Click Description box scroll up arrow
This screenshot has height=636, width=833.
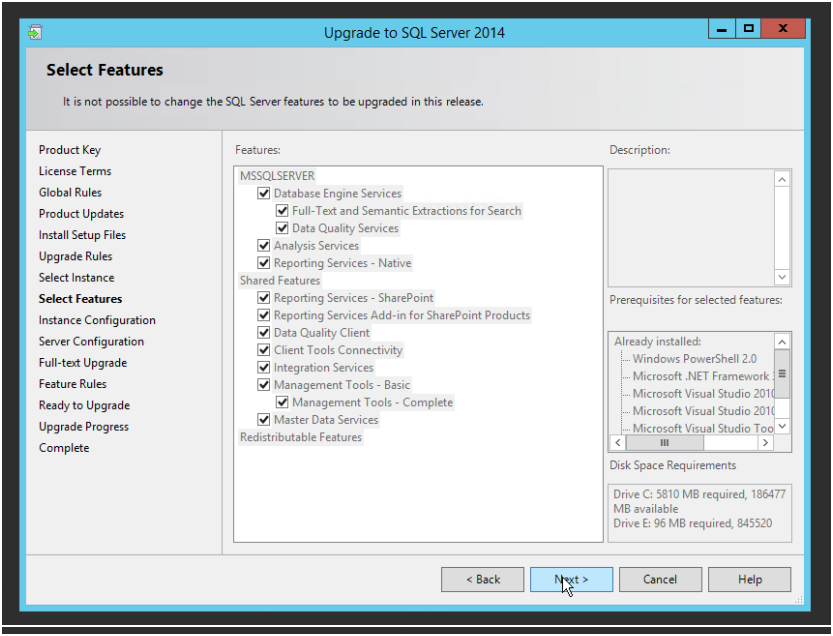(x=782, y=180)
